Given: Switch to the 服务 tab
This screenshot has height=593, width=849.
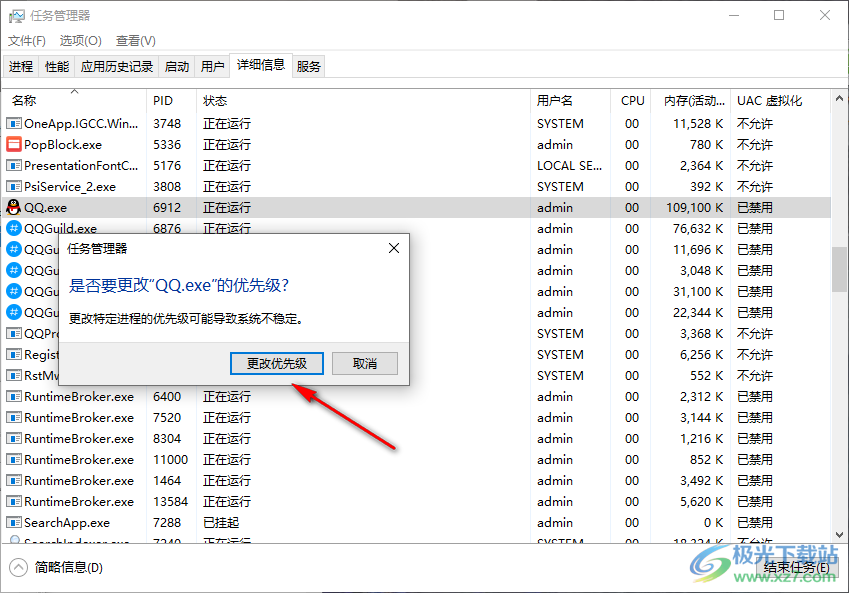Looking at the screenshot, I should (x=309, y=66).
